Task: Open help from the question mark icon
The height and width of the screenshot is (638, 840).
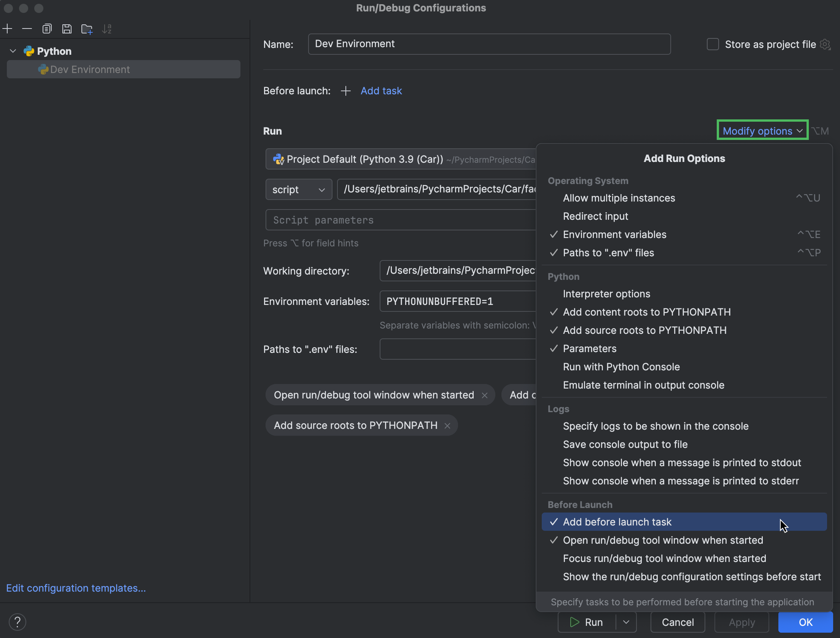Action: point(17,622)
